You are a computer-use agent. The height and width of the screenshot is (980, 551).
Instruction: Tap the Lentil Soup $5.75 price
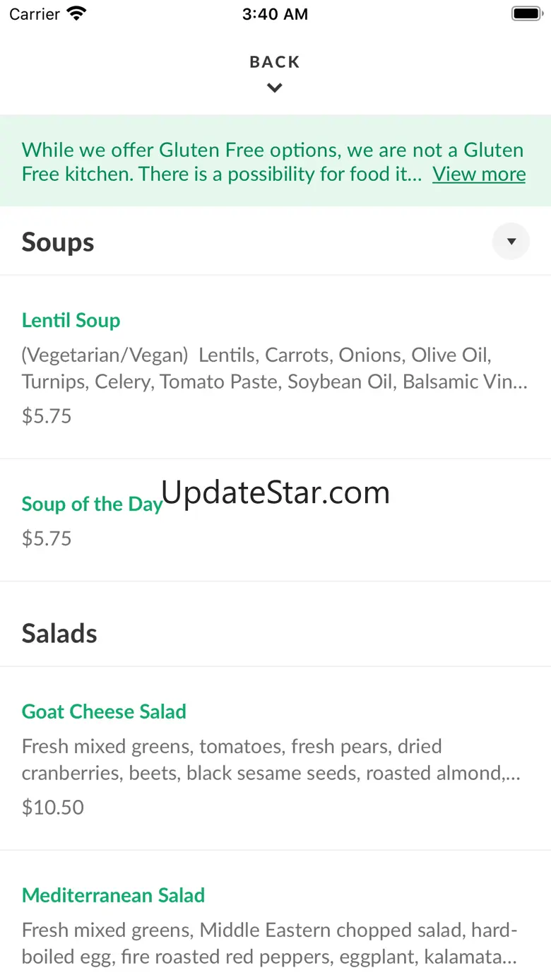point(47,415)
